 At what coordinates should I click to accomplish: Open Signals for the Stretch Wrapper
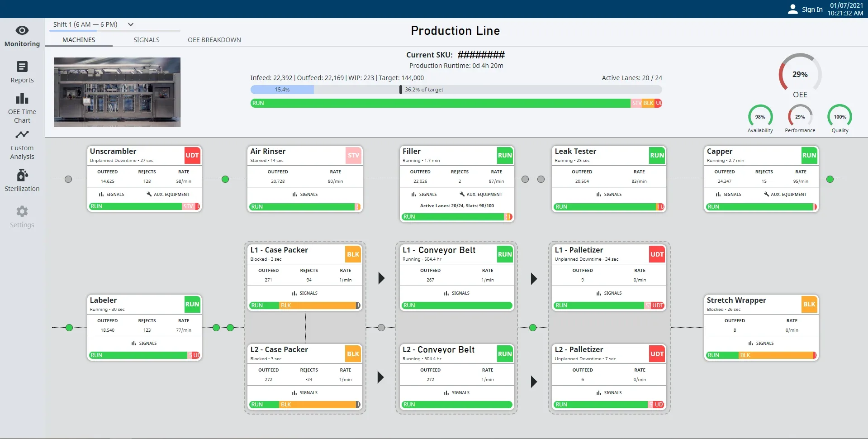point(761,343)
